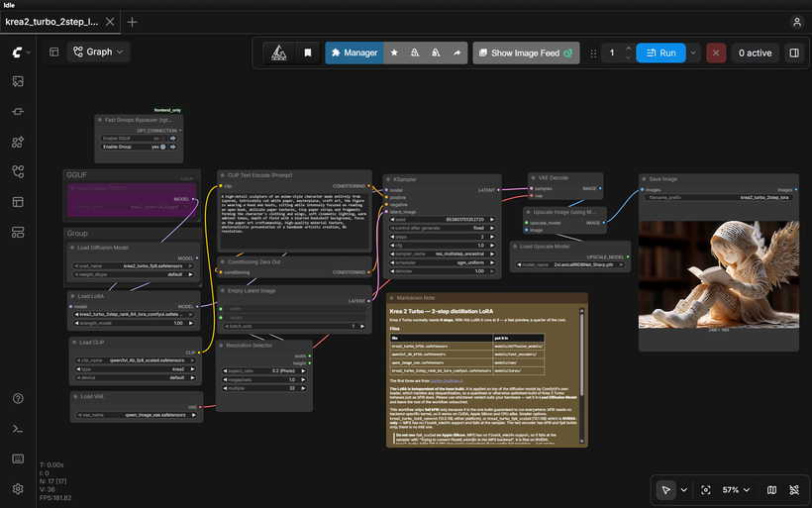The image size is (812, 508).
Task: Open the workflows sidebar icon
Action: point(18,171)
